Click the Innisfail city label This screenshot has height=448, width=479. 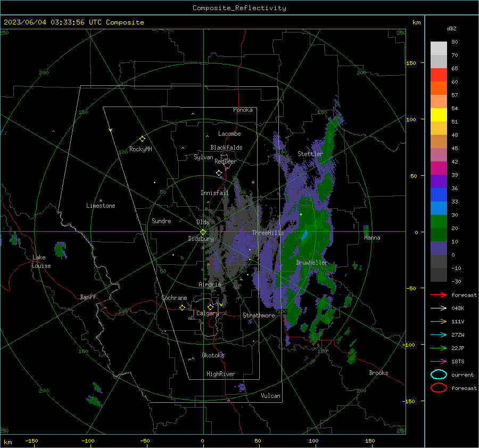pos(214,193)
